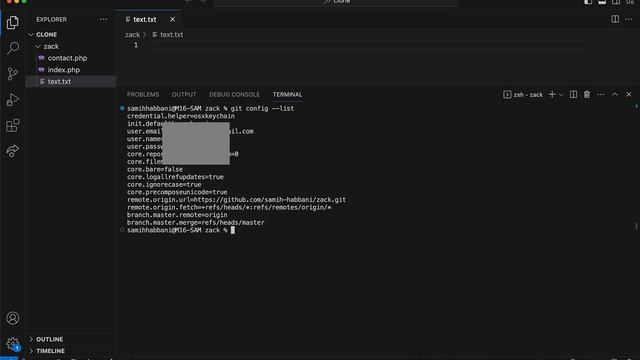
Task: Click the branch.master.remote=origin line
Action: click(x=177, y=215)
